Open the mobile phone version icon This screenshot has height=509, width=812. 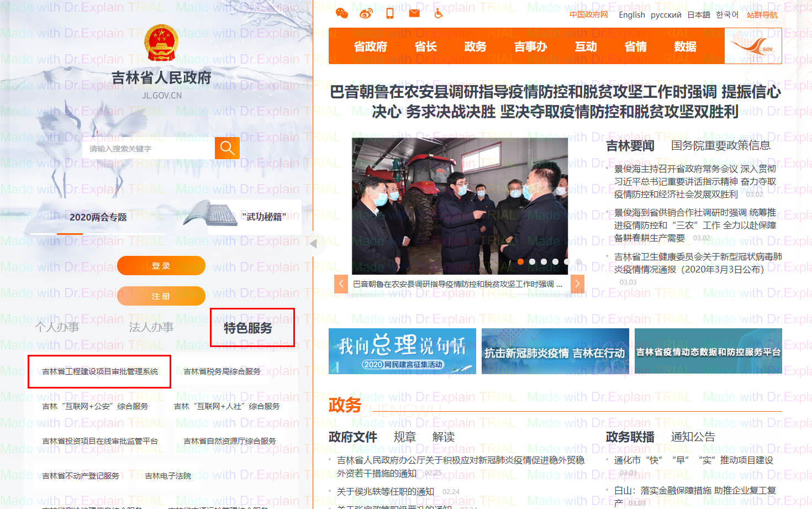point(390,13)
